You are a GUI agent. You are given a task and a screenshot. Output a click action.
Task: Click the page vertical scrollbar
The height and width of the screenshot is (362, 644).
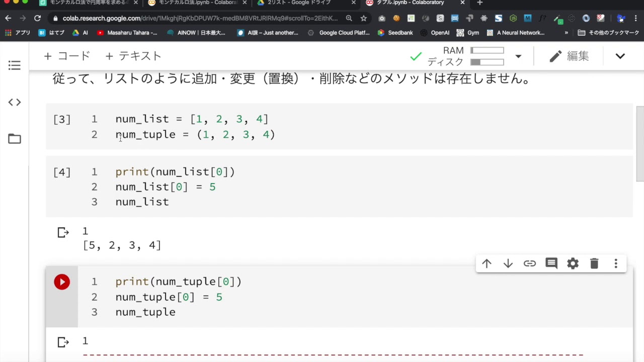coord(640,143)
